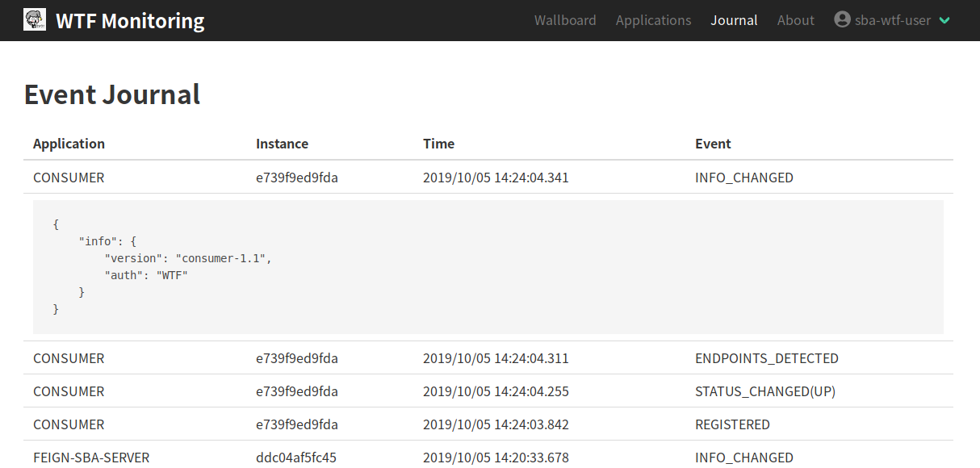Click the WTF Monitoring brand title
Viewport: 980px width, 468px height.
click(130, 21)
